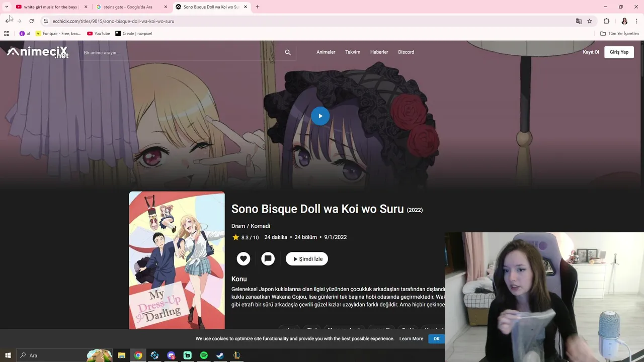644x362 pixels.
Task: Open Spotify from the taskbar
Action: 204,355
